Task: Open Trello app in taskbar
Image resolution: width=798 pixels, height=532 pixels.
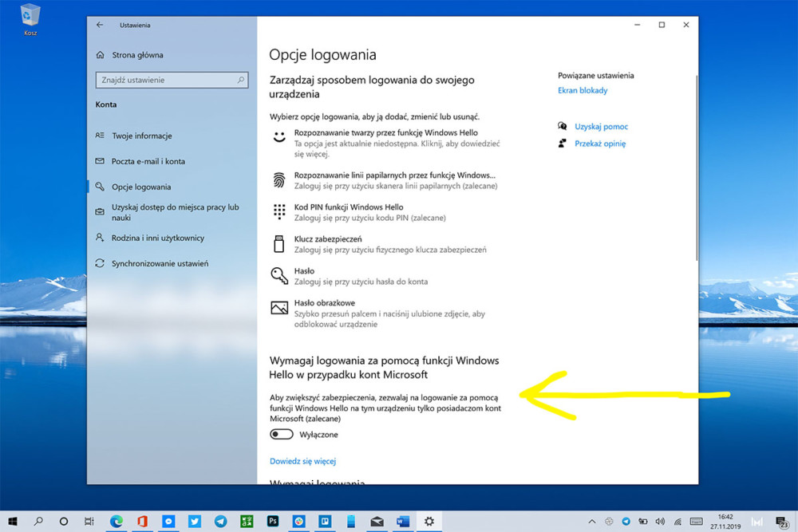Action: [325, 522]
